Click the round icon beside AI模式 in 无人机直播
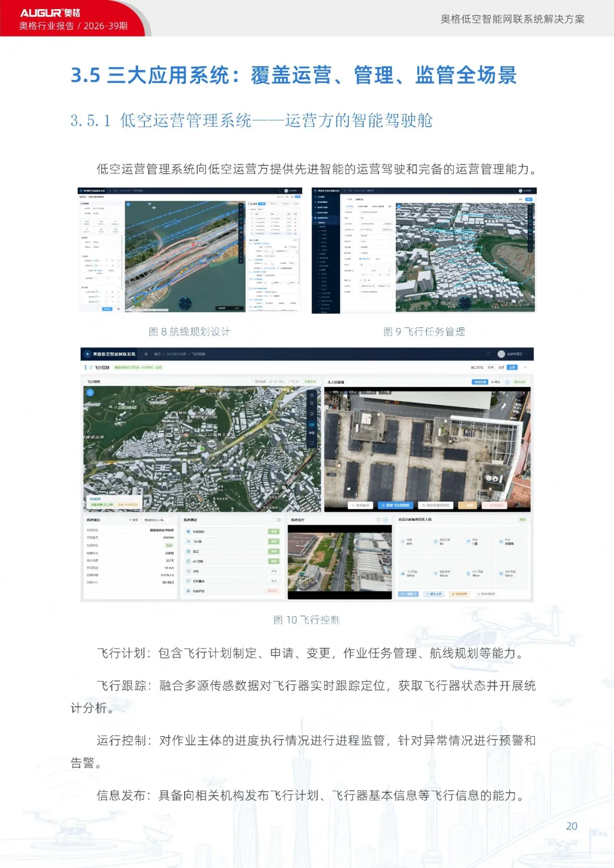Image resolution: width=614 pixels, height=868 pixels. pyautogui.click(x=508, y=382)
